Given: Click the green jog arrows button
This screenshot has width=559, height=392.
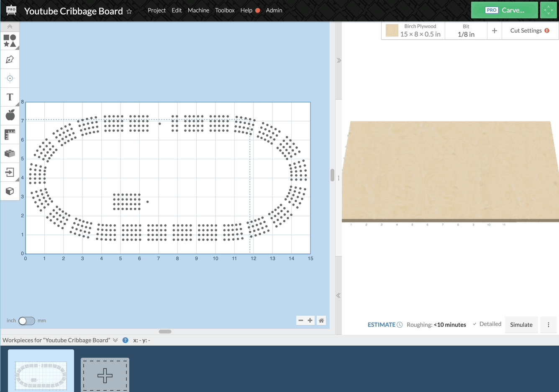Looking at the screenshot, I should [x=549, y=10].
